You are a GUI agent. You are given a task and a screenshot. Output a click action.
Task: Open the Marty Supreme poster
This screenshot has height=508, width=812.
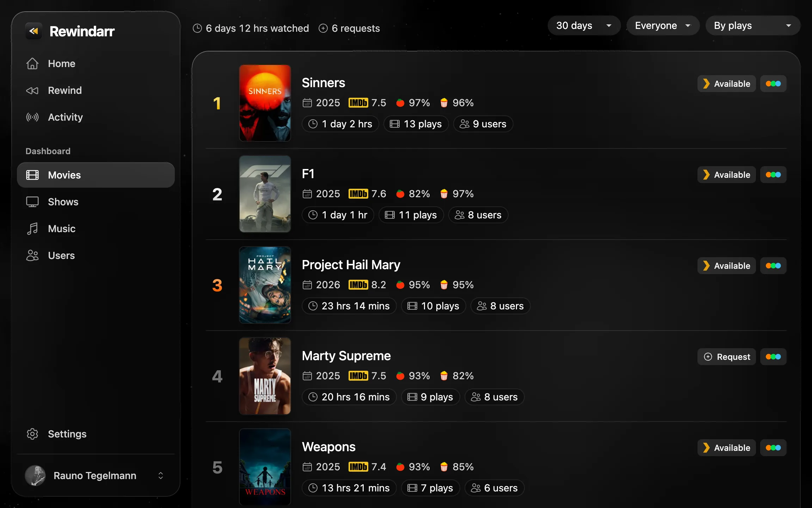pyautogui.click(x=265, y=376)
